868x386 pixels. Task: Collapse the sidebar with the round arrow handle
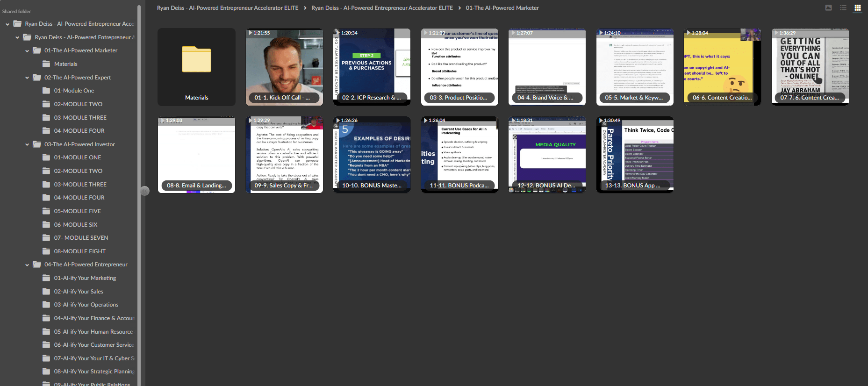(x=144, y=191)
